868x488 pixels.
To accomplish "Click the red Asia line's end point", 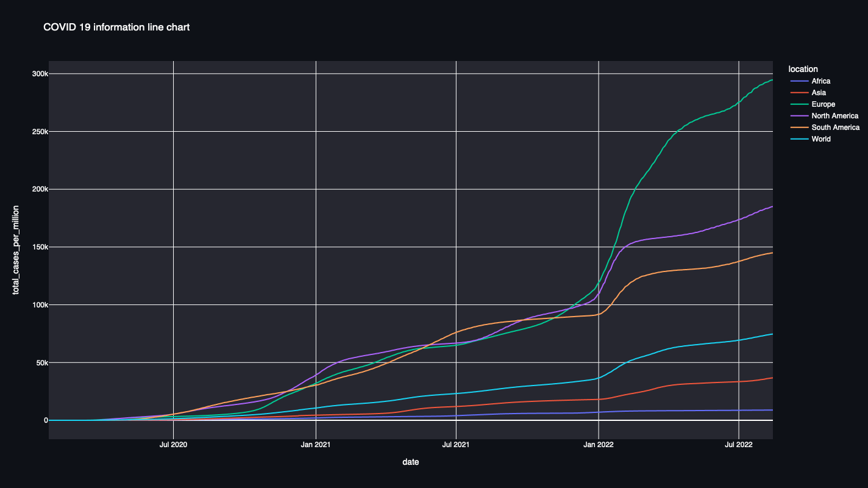I will point(772,378).
